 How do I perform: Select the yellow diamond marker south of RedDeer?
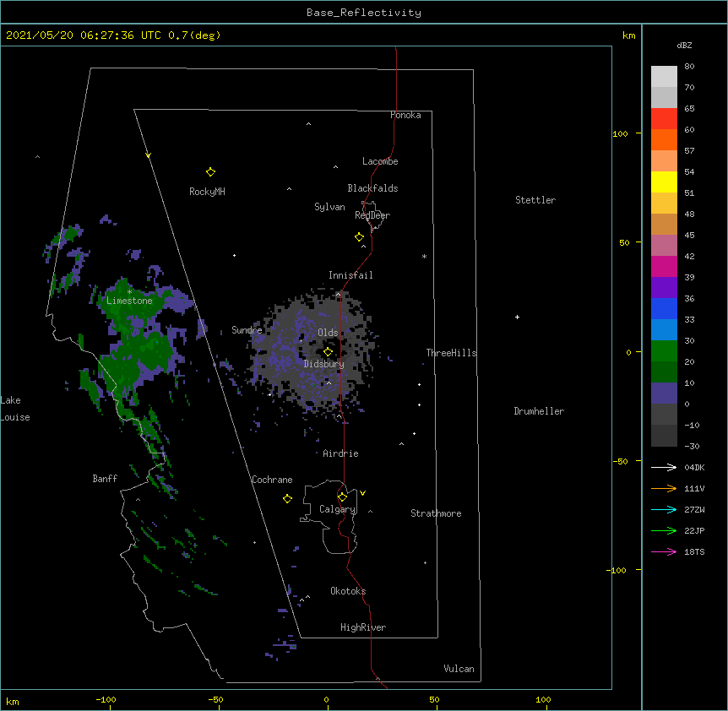(360, 237)
